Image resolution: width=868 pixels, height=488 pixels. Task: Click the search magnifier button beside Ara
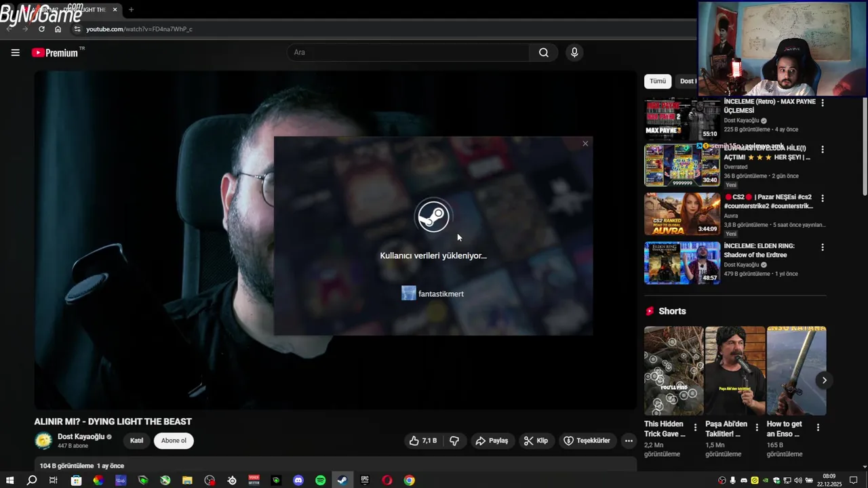[543, 52]
